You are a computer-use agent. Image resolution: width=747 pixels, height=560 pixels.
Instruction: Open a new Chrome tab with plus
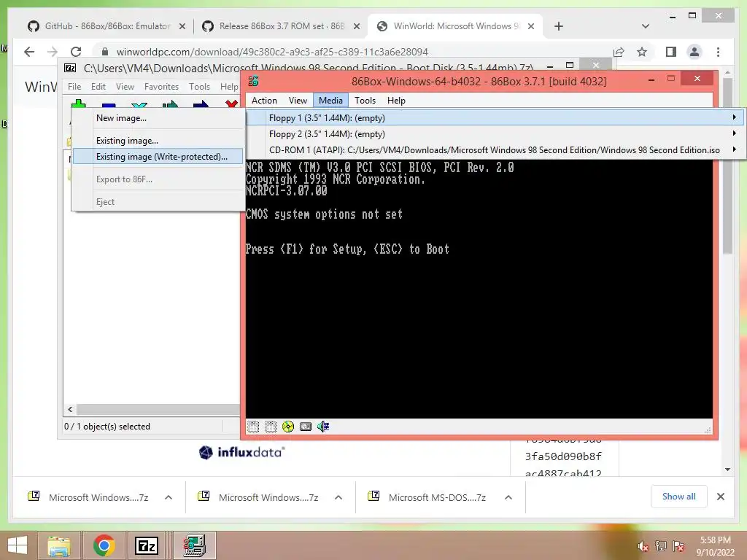559,26
